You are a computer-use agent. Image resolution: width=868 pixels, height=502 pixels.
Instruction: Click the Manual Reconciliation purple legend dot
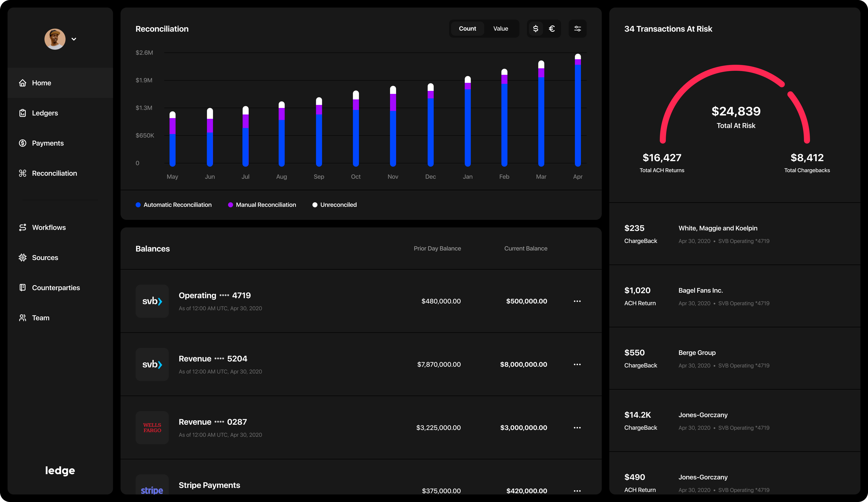230,205
